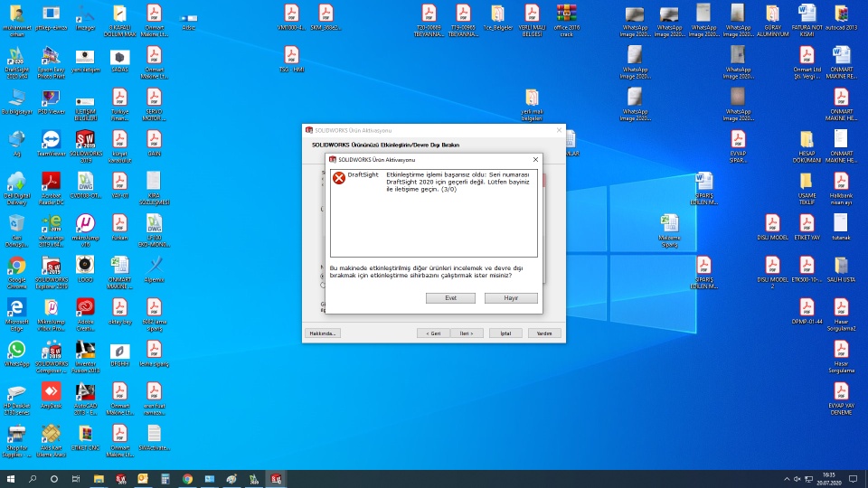Open Calculator from the taskbar
This screenshot has height=488, width=868.
pos(165,479)
